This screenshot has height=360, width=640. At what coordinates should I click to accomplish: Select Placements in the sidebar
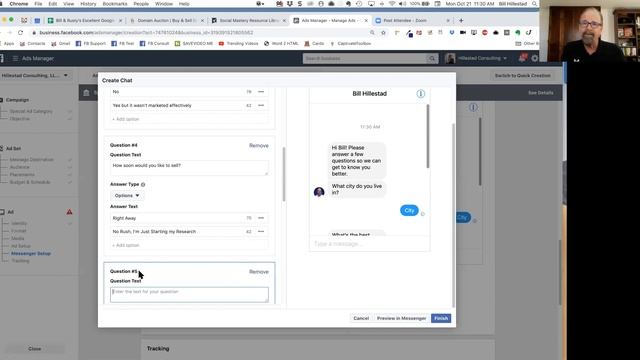point(22,175)
